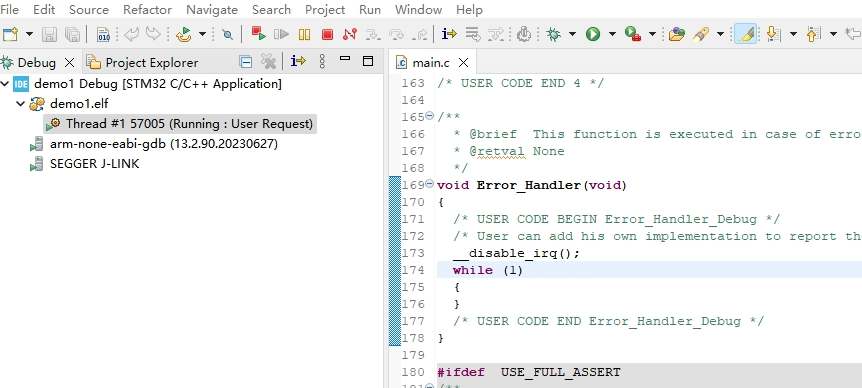Image resolution: width=862 pixels, height=388 pixels.
Task: Click the Disconnect toolbar icon
Action: [350, 34]
